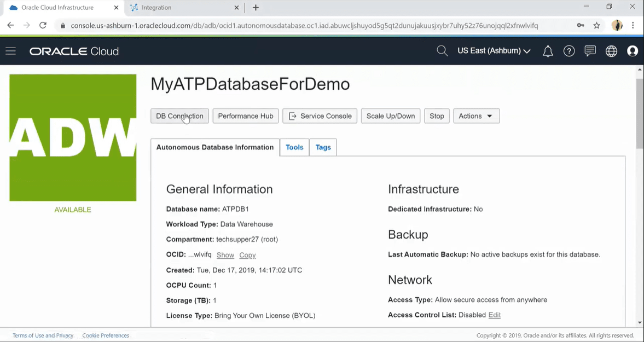Click the MyATPDatabaseForDemo heading
Image resolution: width=644 pixels, height=342 pixels.
tap(250, 84)
